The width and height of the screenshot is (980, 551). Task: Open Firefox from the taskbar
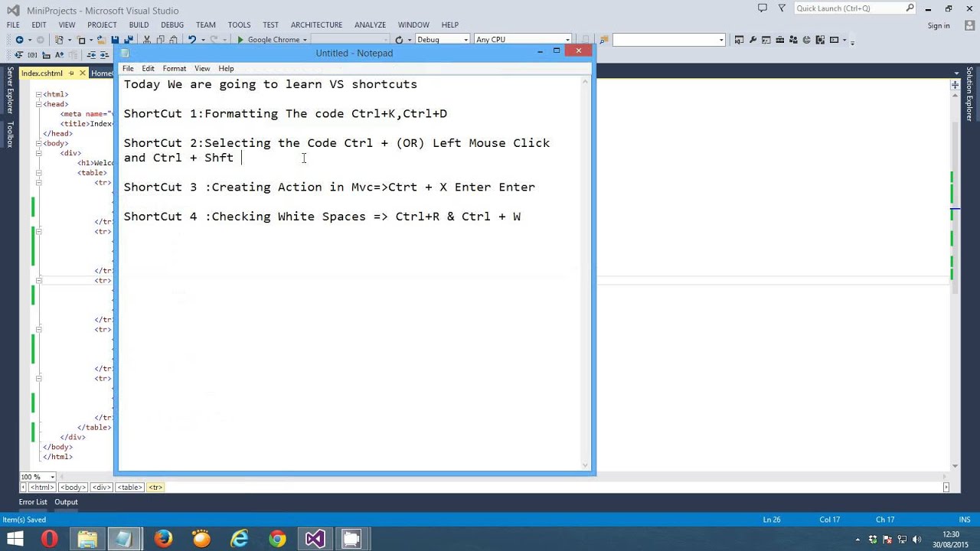pyautogui.click(x=163, y=539)
